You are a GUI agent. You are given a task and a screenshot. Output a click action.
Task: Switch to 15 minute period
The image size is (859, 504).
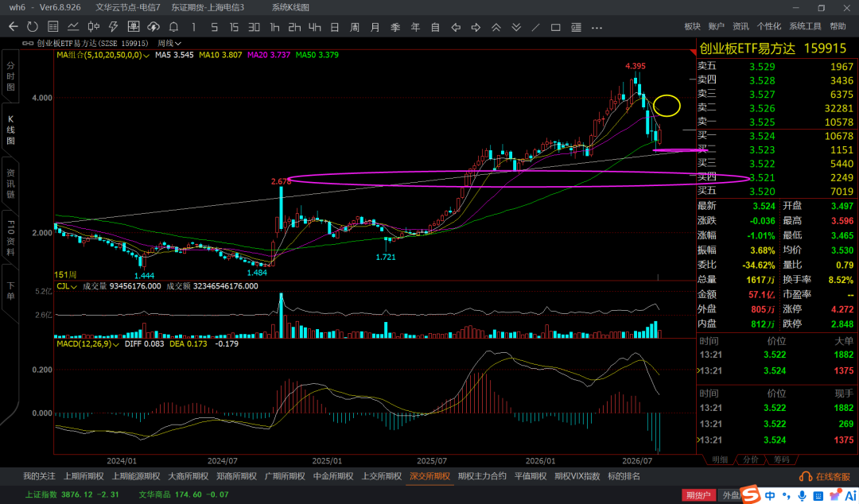[x=234, y=27]
